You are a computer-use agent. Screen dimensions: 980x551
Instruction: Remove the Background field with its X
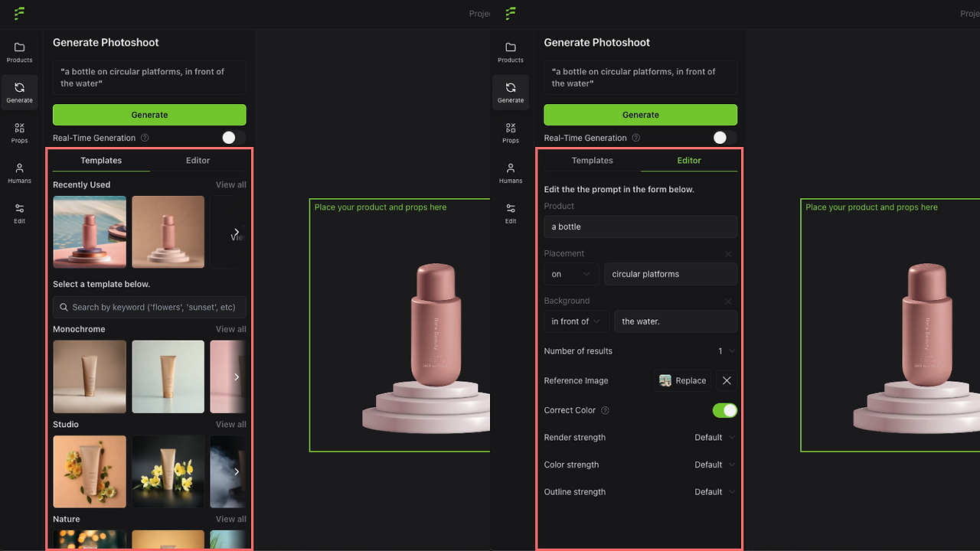728,302
